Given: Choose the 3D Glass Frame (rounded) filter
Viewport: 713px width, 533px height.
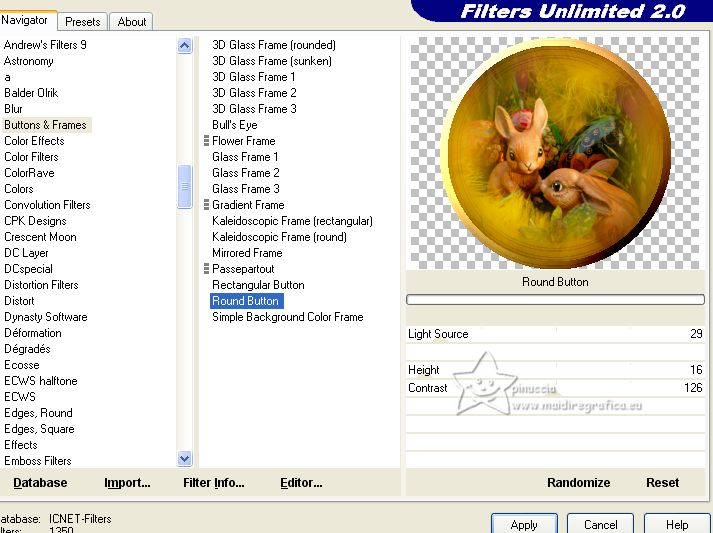Looking at the screenshot, I should [x=274, y=45].
